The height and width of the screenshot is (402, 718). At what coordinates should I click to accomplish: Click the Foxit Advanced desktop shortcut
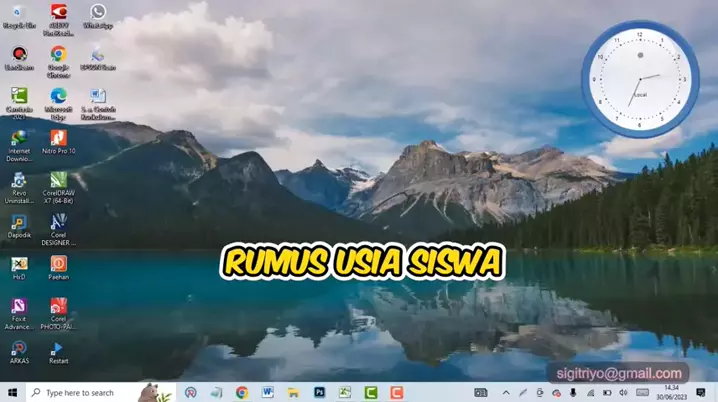click(18, 306)
